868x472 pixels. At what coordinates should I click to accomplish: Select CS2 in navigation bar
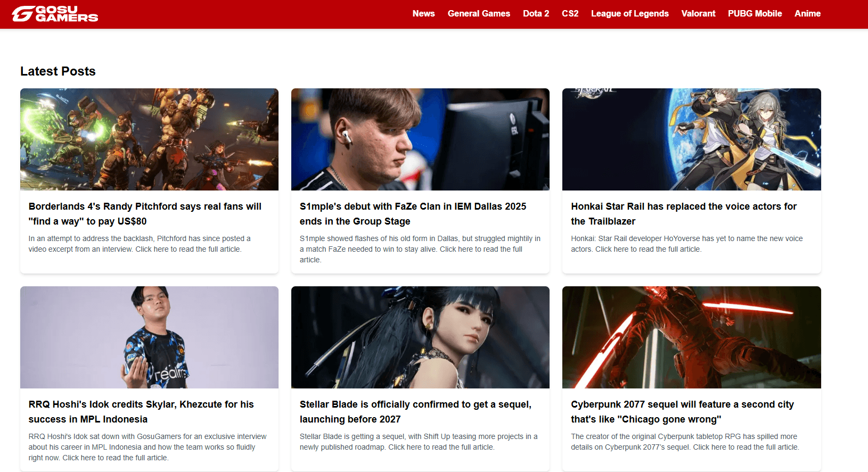click(x=570, y=14)
